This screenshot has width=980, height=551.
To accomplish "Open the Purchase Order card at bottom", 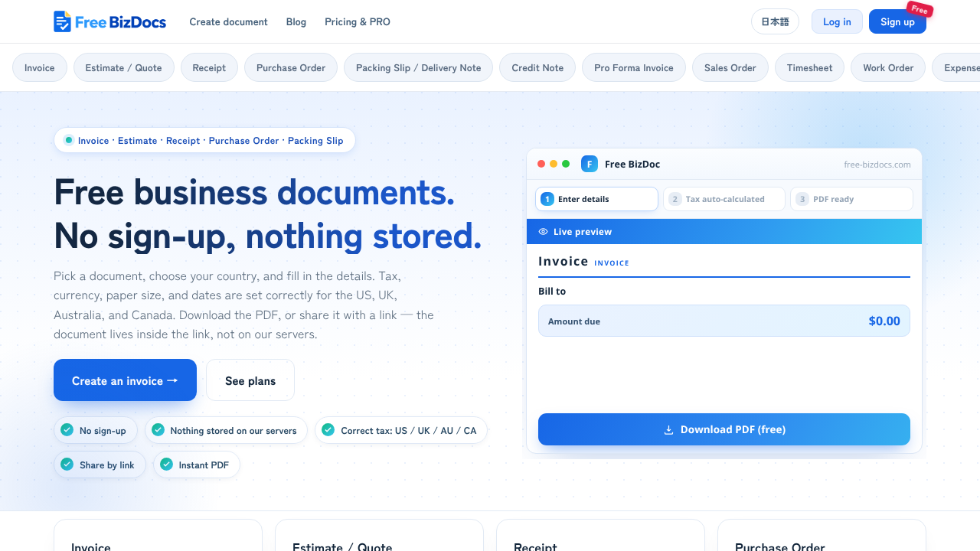I will (822, 535).
